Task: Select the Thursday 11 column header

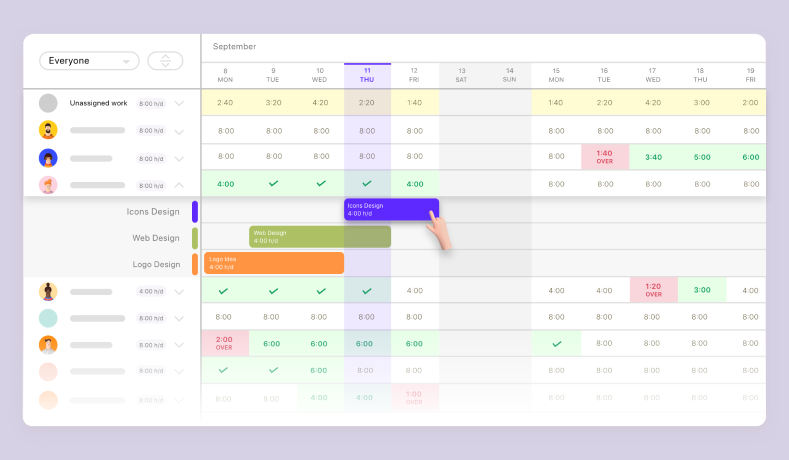Action: tap(367, 75)
